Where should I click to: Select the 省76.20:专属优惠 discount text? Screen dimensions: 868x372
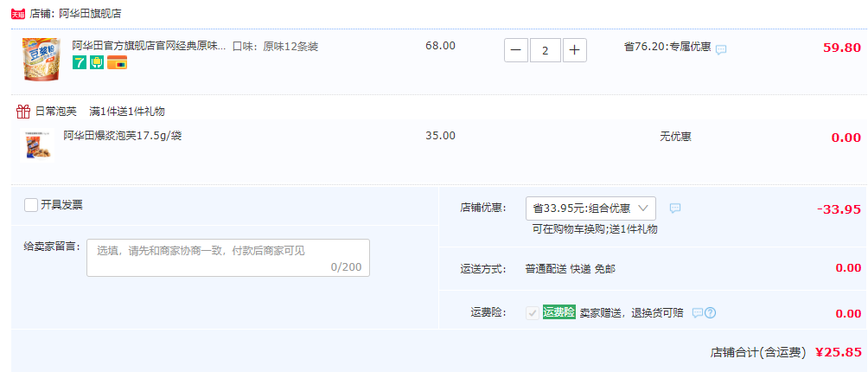[x=667, y=47]
